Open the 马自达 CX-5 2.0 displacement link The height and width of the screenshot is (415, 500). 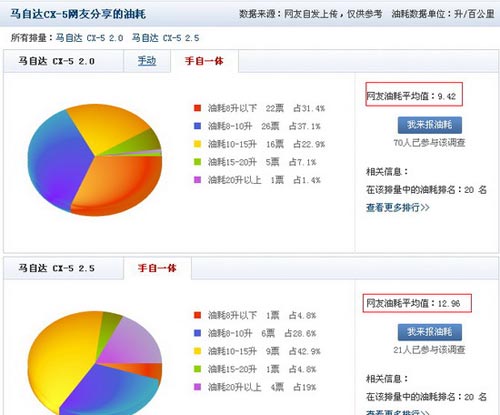89,38
